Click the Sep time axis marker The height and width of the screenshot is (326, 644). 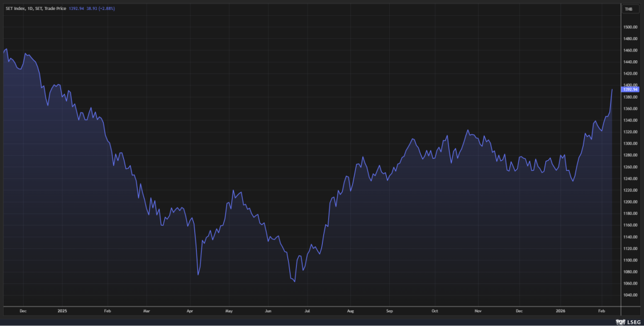tap(390, 310)
